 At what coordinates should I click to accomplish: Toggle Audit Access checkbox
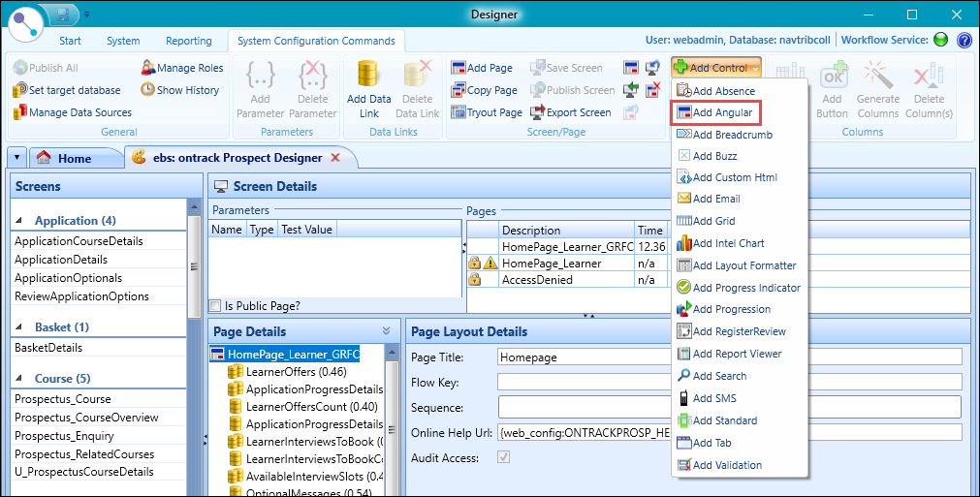coord(503,457)
